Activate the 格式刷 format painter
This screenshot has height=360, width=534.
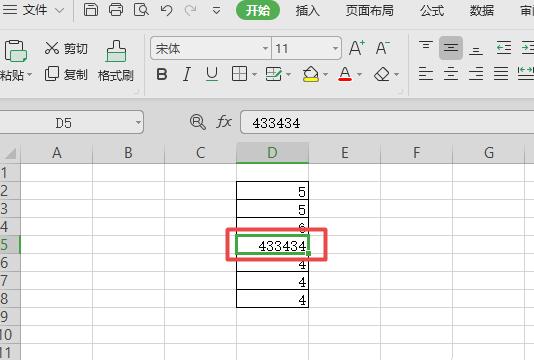116,61
